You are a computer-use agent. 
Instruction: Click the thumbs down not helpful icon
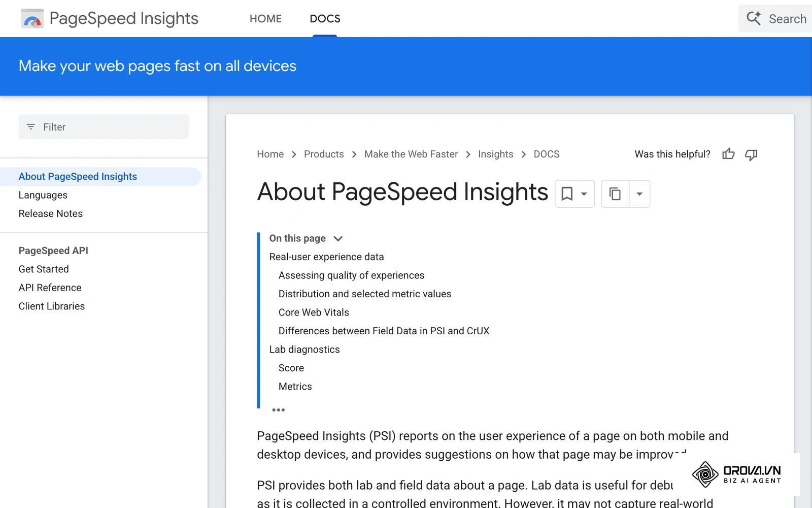coord(751,154)
